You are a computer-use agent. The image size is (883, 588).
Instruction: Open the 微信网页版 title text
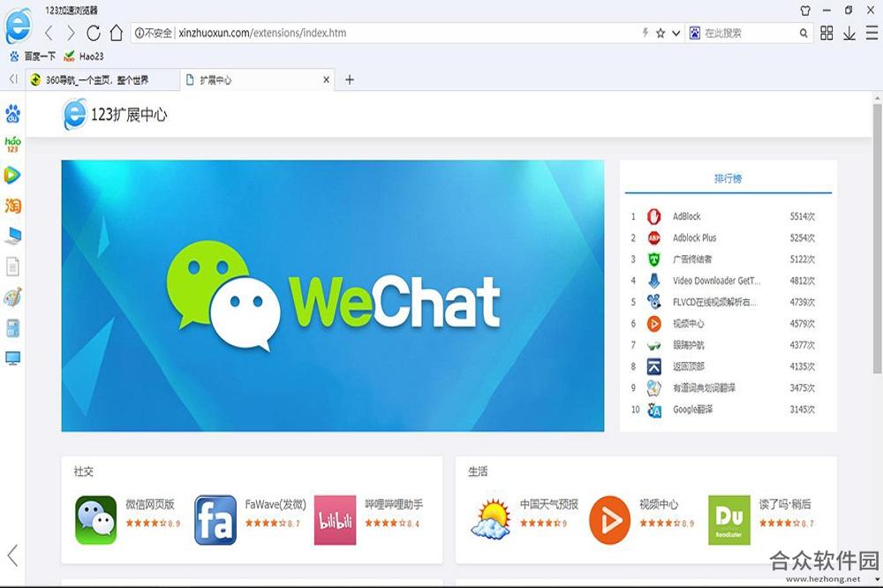tap(150, 505)
